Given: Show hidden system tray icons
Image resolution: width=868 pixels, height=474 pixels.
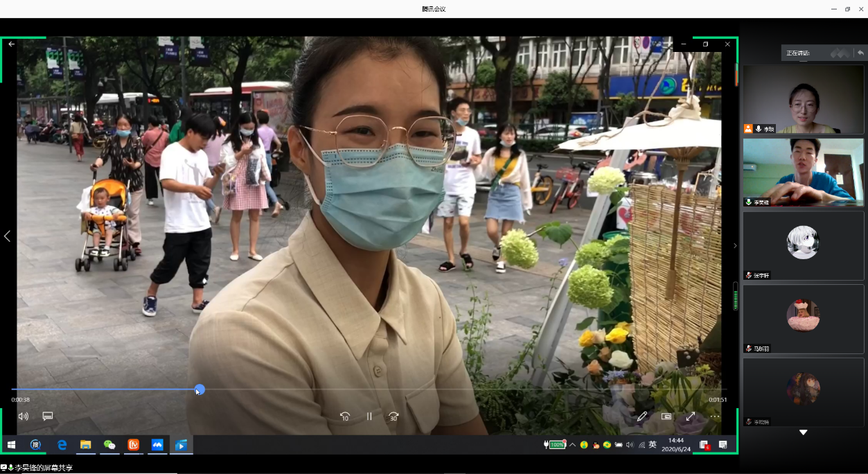Looking at the screenshot, I should click(572, 445).
